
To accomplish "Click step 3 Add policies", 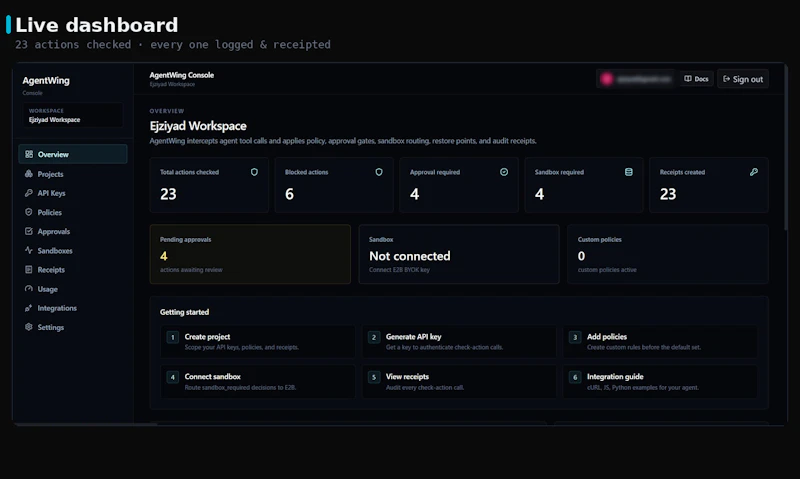I will (x=660, y=341).
